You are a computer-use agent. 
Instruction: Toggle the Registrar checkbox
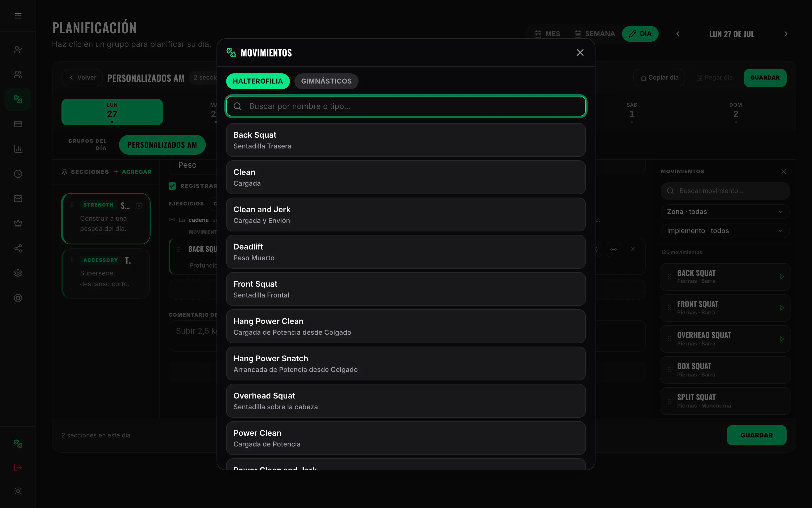172,186
